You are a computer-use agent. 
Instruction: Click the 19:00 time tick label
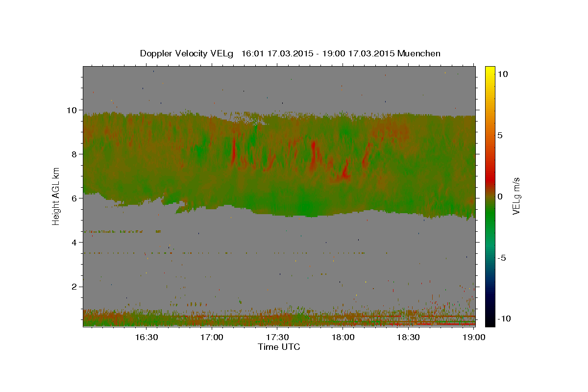click(473, 337)
